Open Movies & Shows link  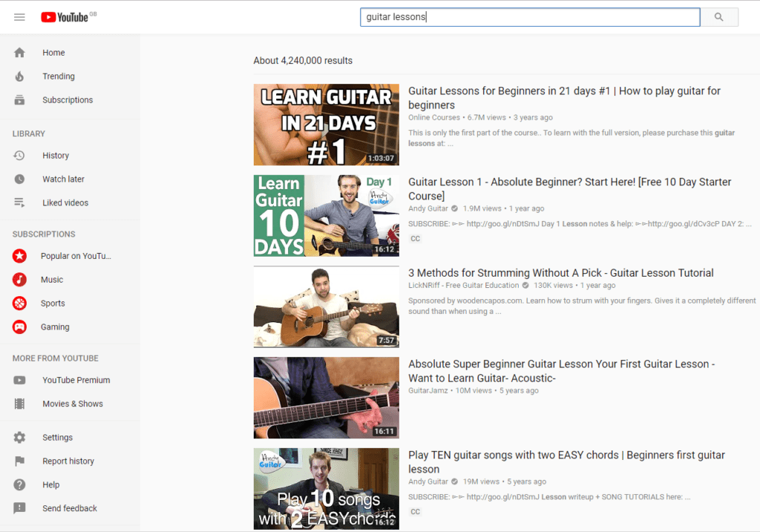tap(73, 404)
